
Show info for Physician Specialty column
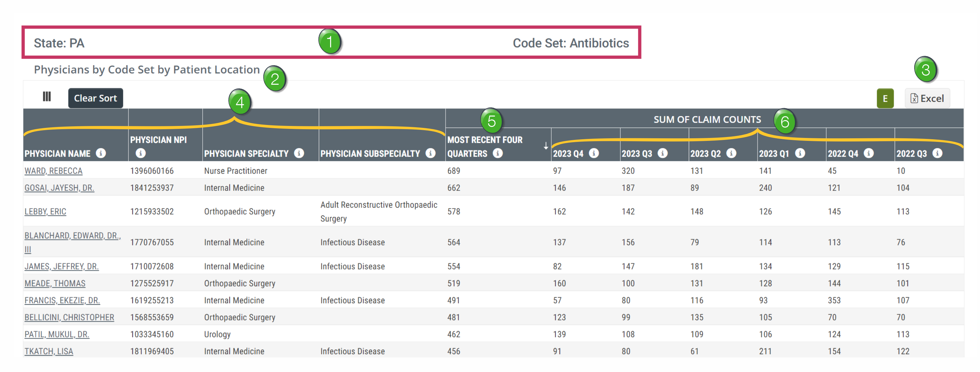pos(299,153)
